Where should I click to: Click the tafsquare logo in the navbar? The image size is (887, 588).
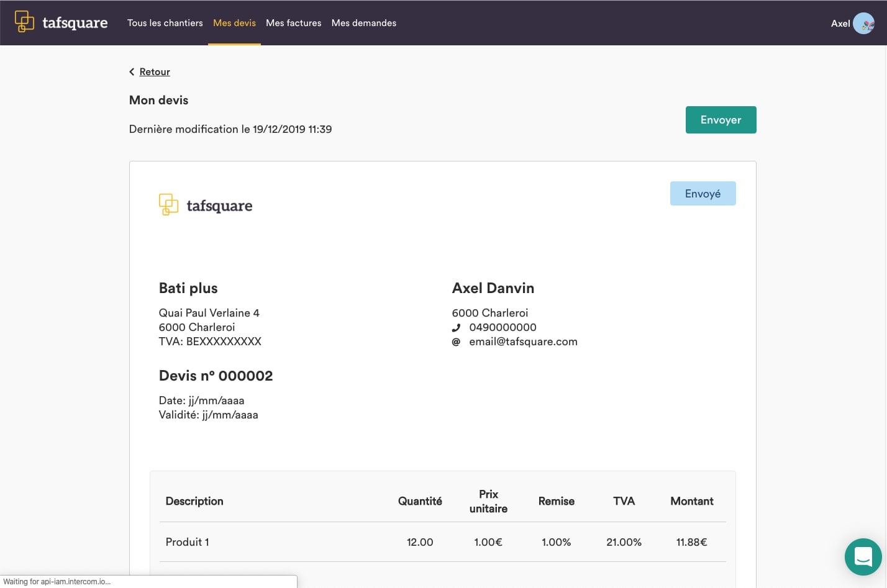coord(61,22)
